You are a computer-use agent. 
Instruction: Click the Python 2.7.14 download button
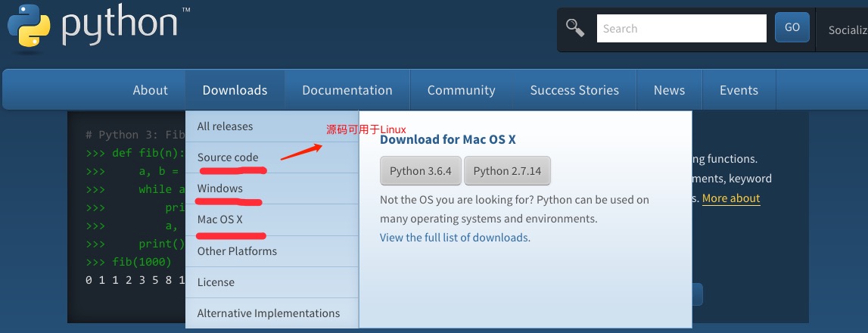click(x=507, y=170)
